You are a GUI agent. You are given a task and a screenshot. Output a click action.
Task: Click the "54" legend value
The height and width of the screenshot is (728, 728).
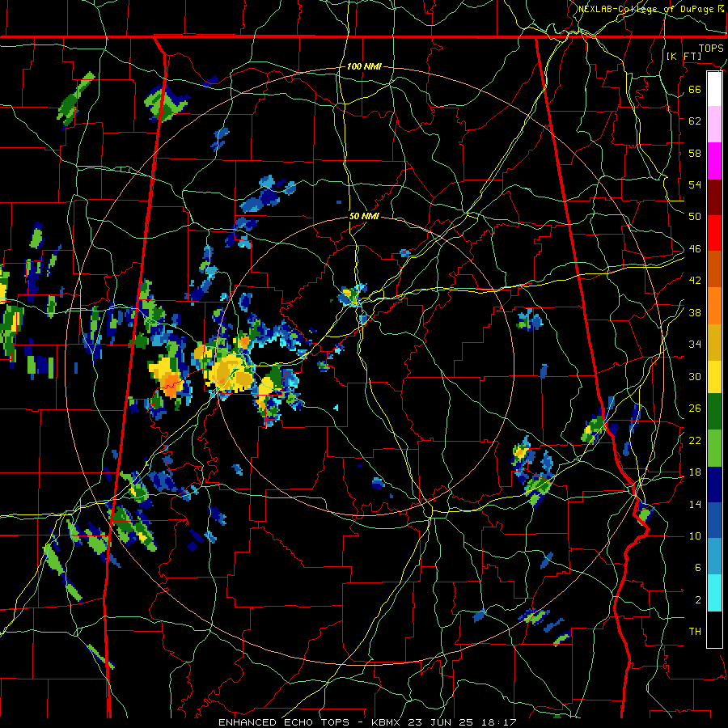pyautogui.click(x=695, y=184)
